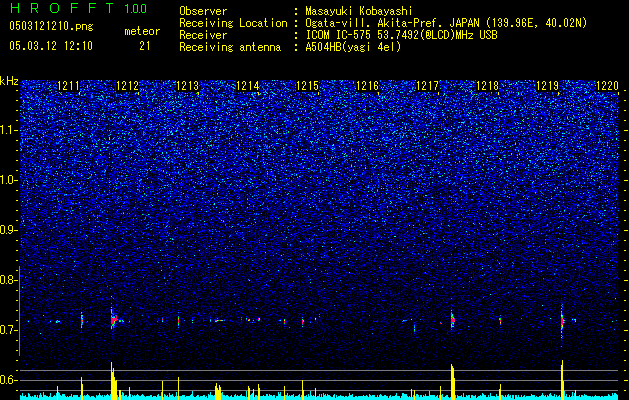Click the 1212 time marker
Screen dimensions: 629x400
[x=127, y=86]
